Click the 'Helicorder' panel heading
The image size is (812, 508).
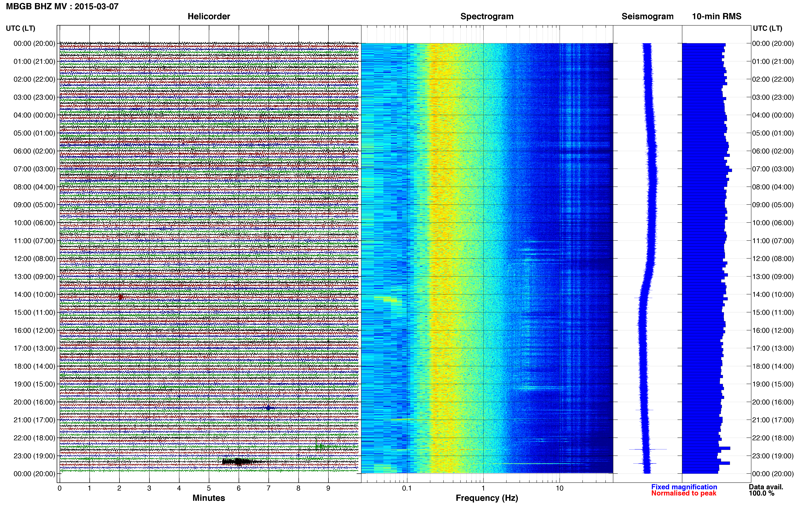point(208,16)
